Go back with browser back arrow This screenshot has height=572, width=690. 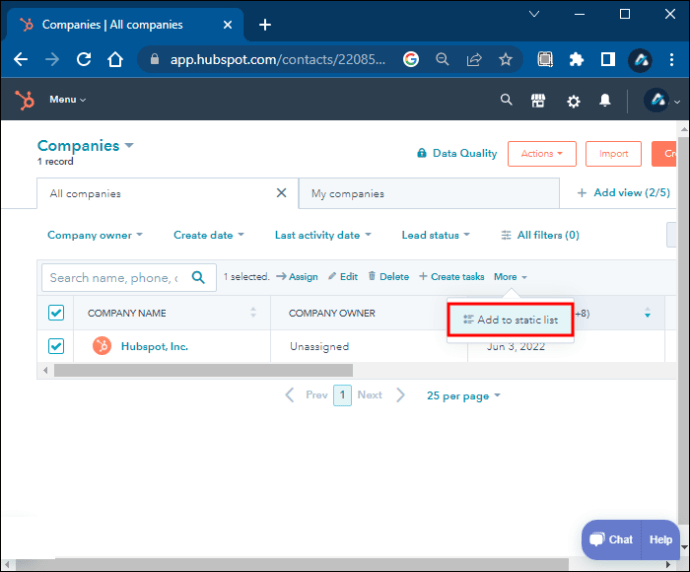point(21,59)
